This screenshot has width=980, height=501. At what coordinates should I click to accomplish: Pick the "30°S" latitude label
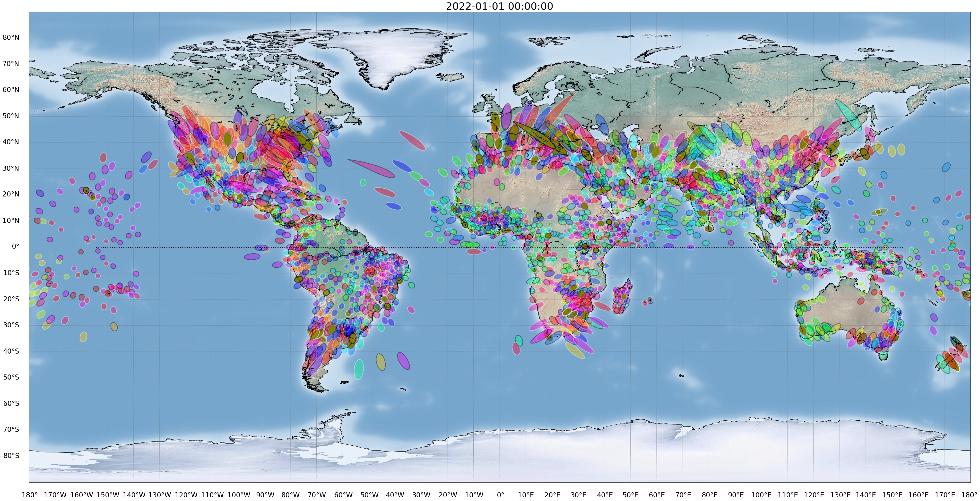[x=11, y=325]
